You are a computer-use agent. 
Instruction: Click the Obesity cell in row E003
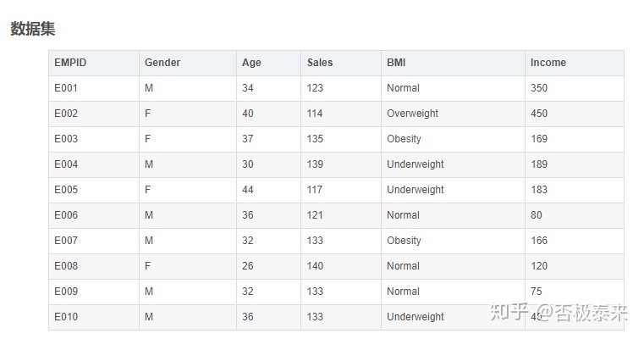pyautogui.click(x=404, y=139)
